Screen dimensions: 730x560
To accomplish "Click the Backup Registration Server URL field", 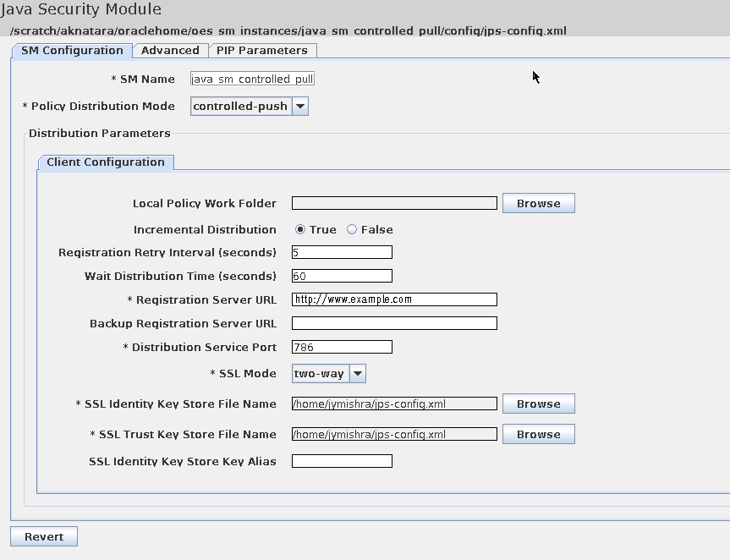I will click(x=394, y=323).
